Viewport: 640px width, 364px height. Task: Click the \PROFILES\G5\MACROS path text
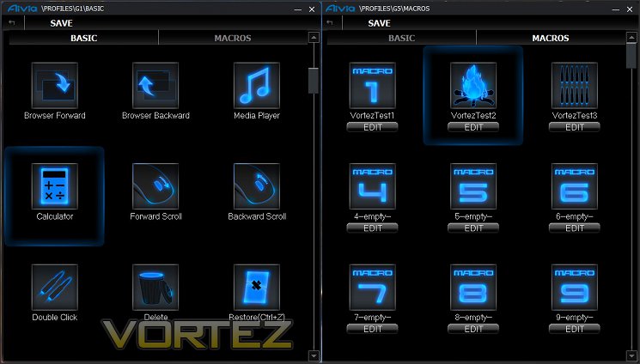[x=394, y=9]
